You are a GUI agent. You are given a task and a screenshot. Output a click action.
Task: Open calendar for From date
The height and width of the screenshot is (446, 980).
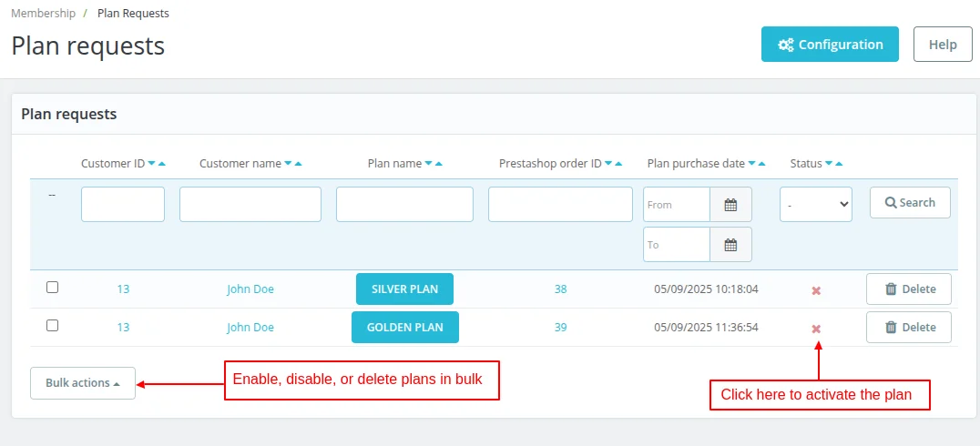[x=730, y=204]
